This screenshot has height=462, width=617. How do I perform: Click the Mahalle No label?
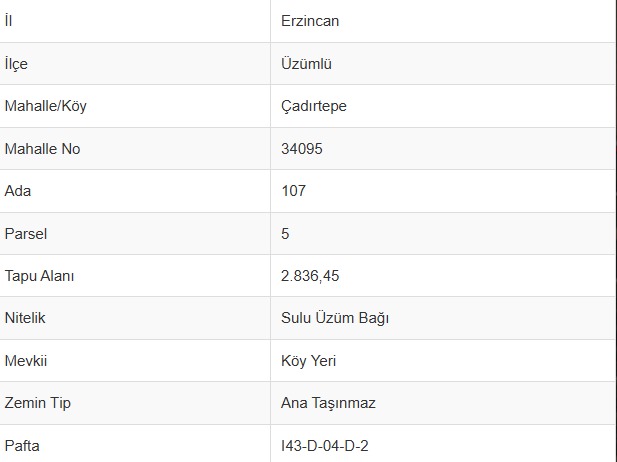(42, 149)
